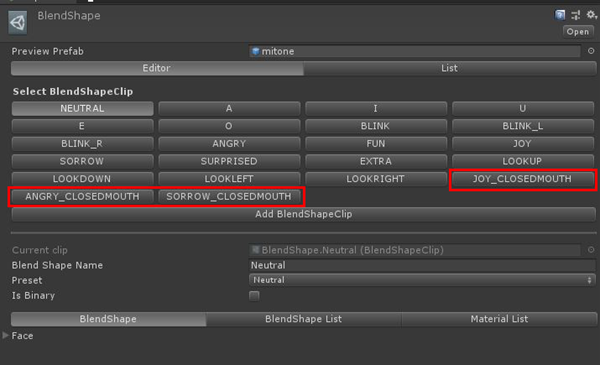Select the JOY_CLOSEDMOUTH clip button
Image resolution: width=600 pixels, height=365 pixels.
[x=523, y=179]
